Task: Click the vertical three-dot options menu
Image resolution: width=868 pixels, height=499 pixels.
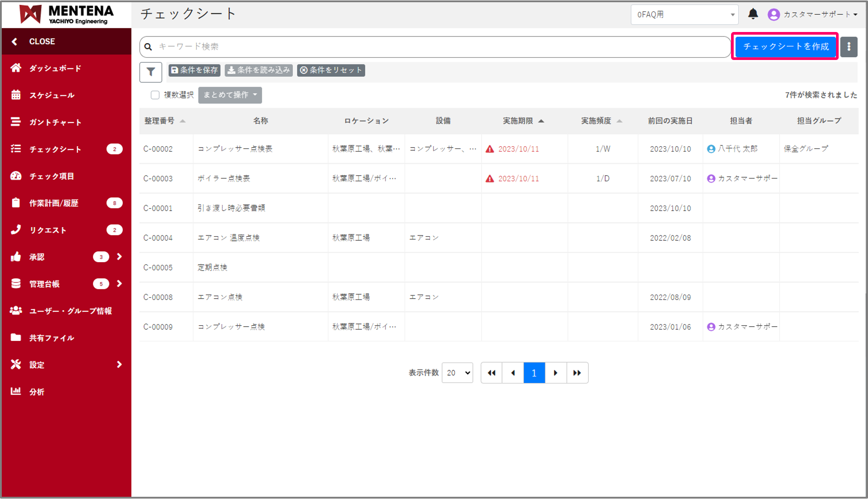Action: (849, 46)
